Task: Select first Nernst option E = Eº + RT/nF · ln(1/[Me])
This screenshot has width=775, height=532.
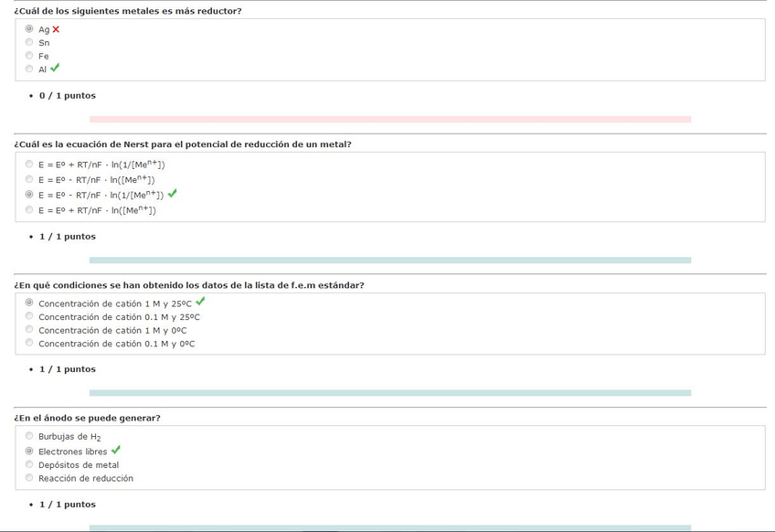Action: (29, 165)
